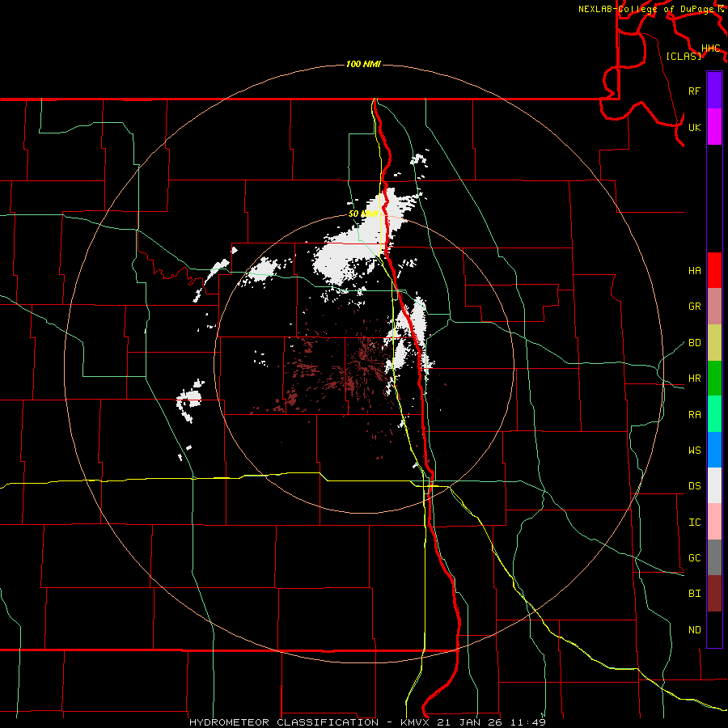
Task: Click the 'GC' legend label
Action: point(695,558)
